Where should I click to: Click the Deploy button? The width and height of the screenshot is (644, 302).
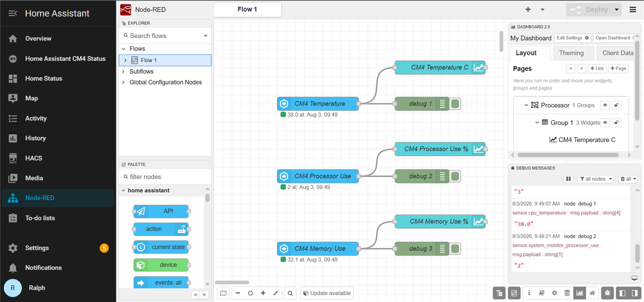[589, 10]
